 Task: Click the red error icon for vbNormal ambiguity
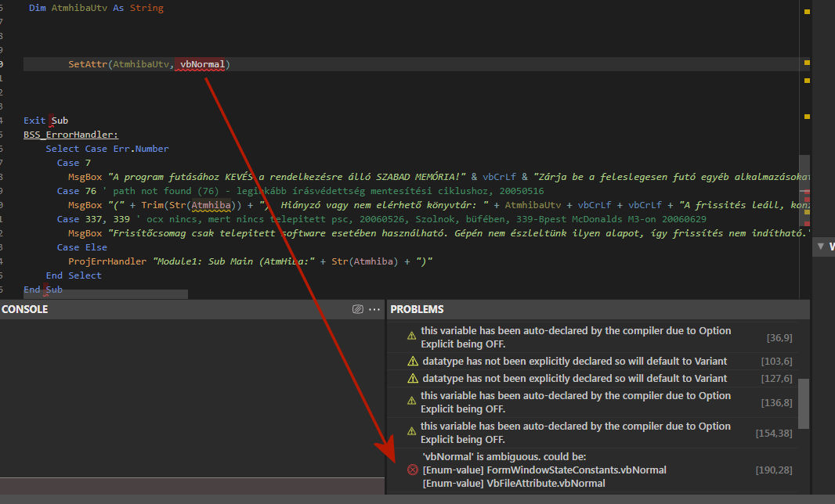coord(413,470)
